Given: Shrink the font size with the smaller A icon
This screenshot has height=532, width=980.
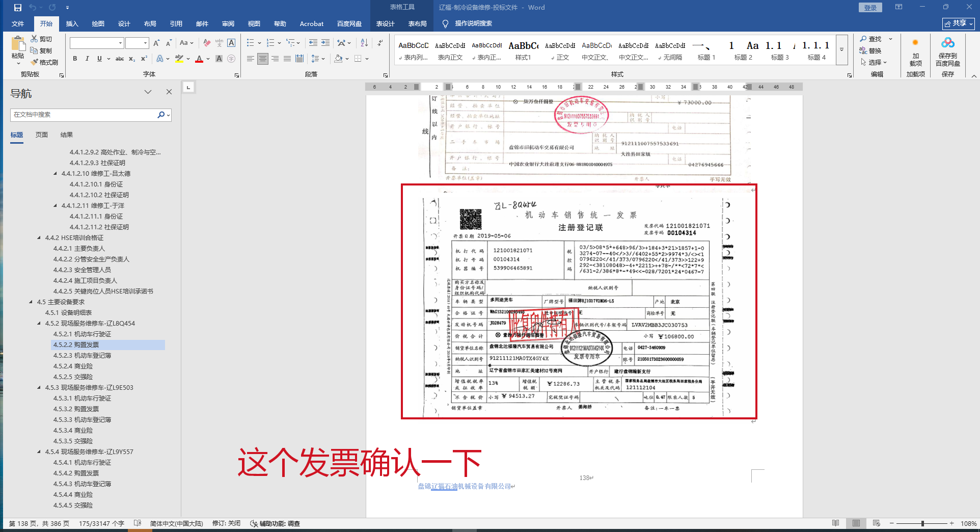Looking at the screenshot, I should click(169, 43).
